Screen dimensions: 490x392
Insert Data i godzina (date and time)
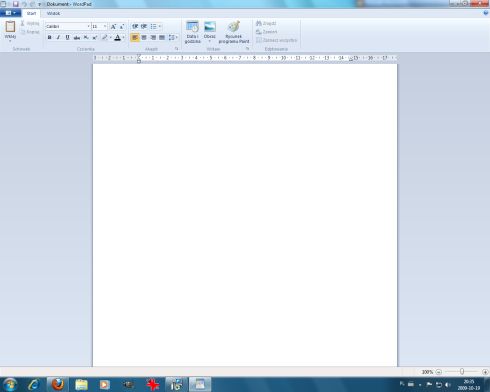(x=192, y=32)
